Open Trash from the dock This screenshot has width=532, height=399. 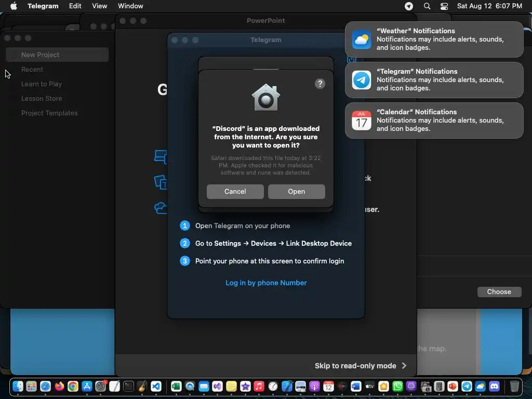coord(514,386)
